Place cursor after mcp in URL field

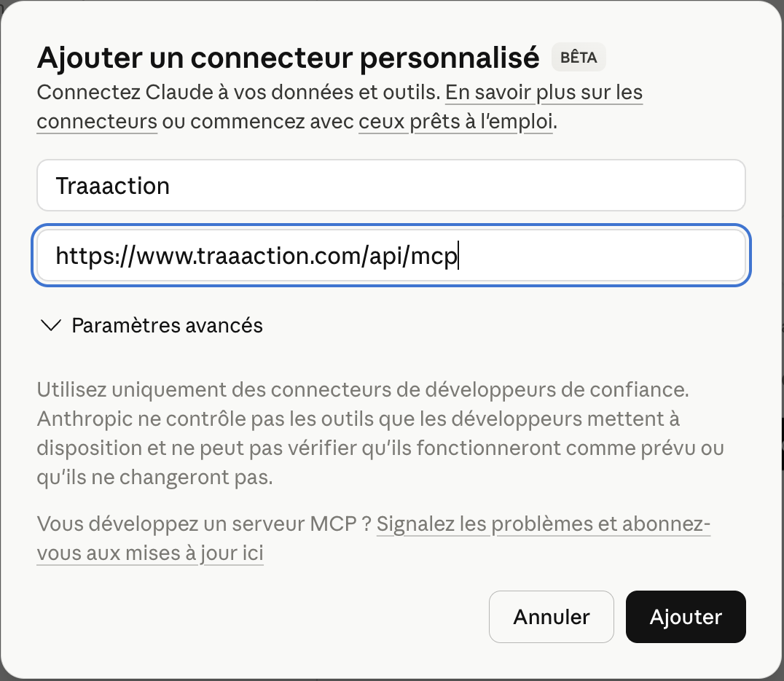[458, 256]
